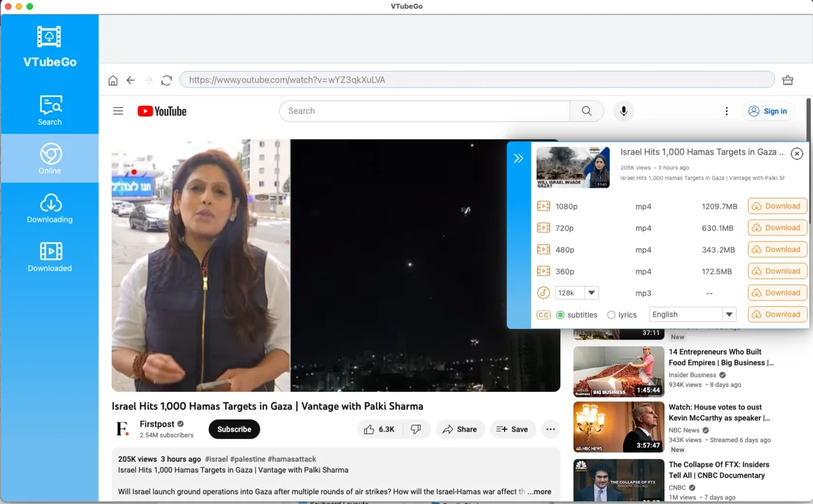Navigate forward in browser

coord(149,80)
